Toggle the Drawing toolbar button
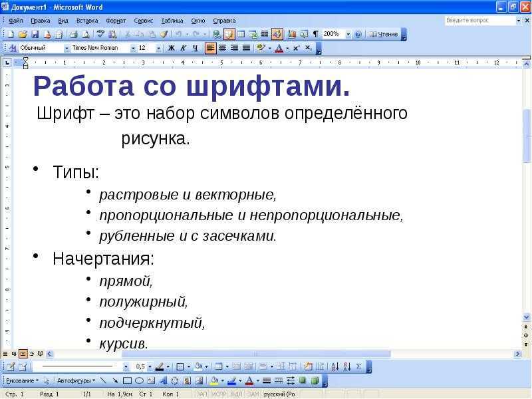 point(277,35)
